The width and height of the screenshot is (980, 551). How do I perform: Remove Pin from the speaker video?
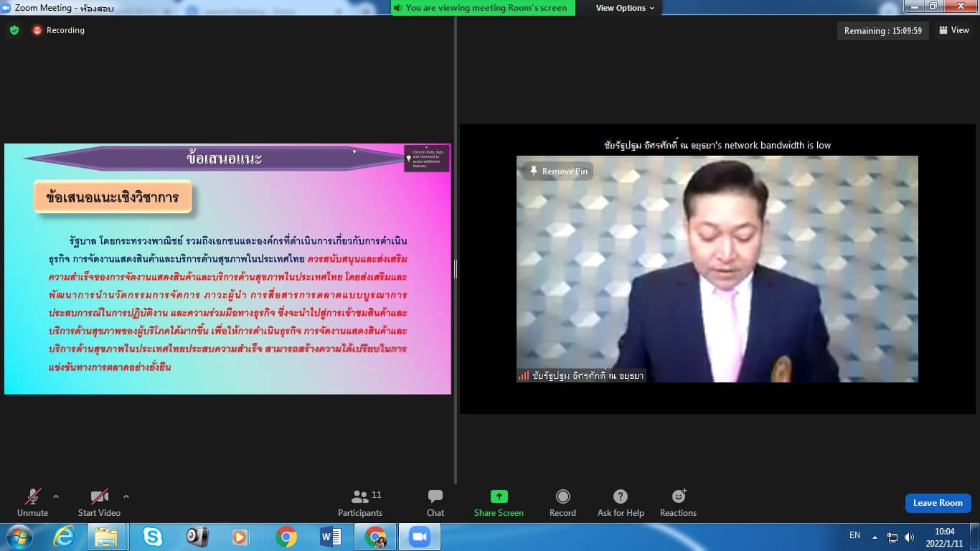tap(558, 171)
